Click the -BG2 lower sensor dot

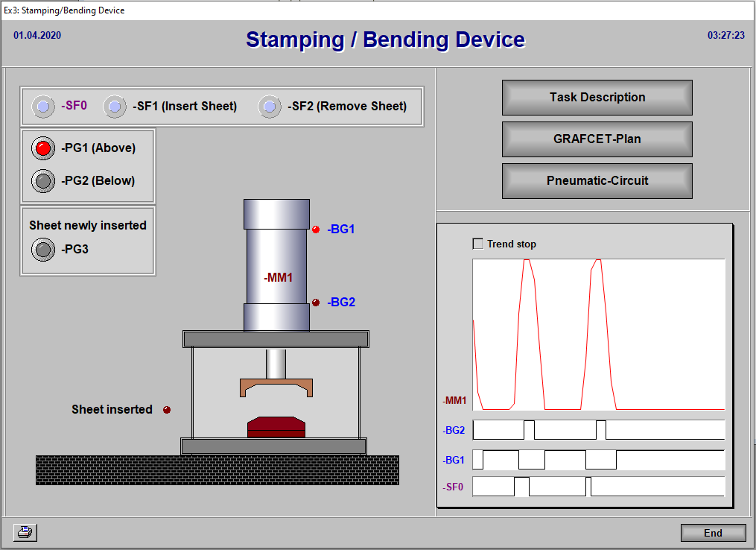point(316,303)
